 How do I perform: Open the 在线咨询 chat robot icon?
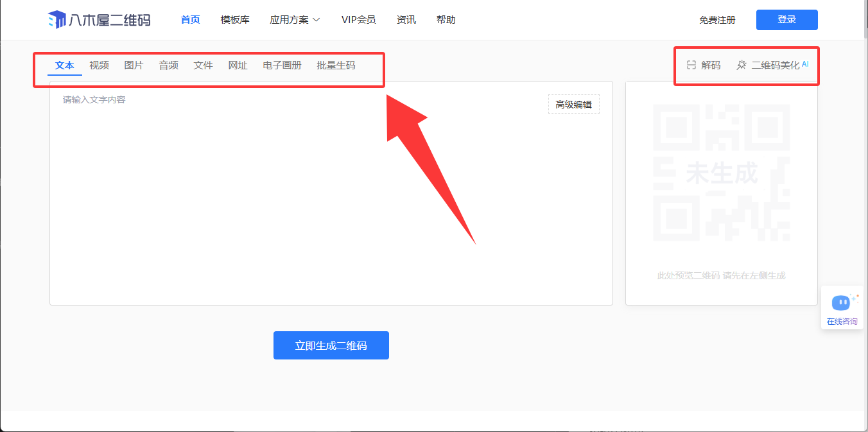pos(841,302)
